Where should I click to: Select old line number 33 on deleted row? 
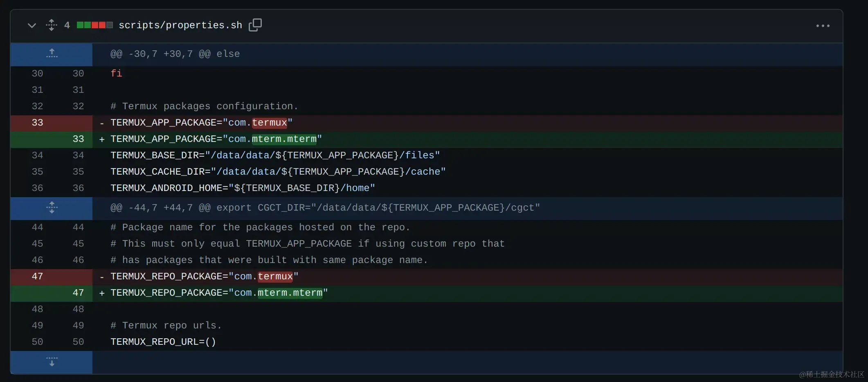tap(37, 122)
